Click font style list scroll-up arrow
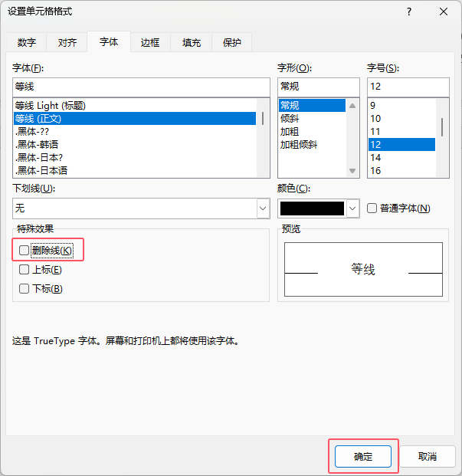Screen dimensions: 462x476 (x=352, y=106)
